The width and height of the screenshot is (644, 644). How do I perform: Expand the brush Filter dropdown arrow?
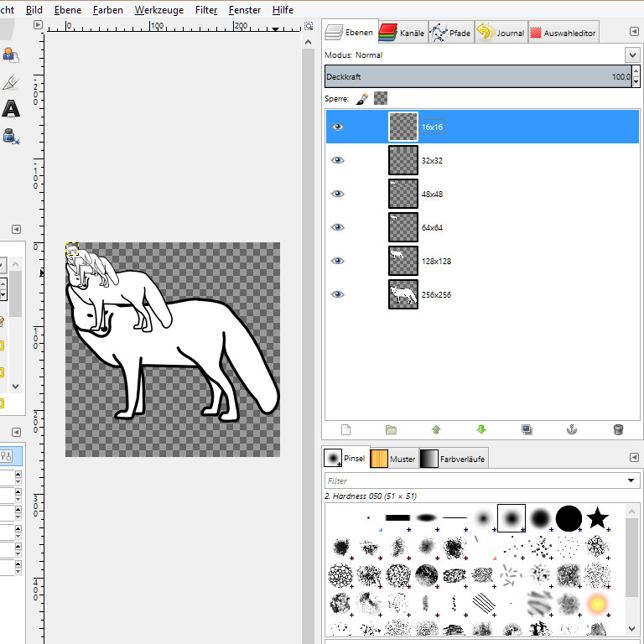click(631, 480)
